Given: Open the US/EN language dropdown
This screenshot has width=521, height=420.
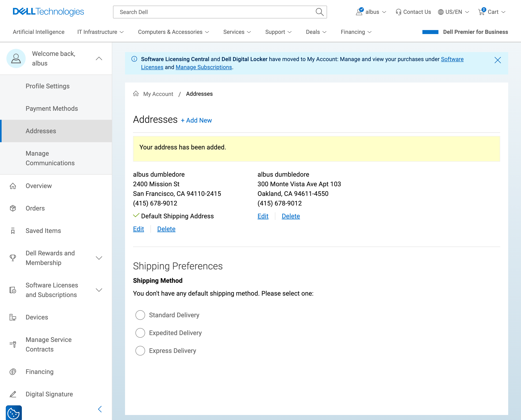Looking at the screenshot, I should [x=453, y=12].
